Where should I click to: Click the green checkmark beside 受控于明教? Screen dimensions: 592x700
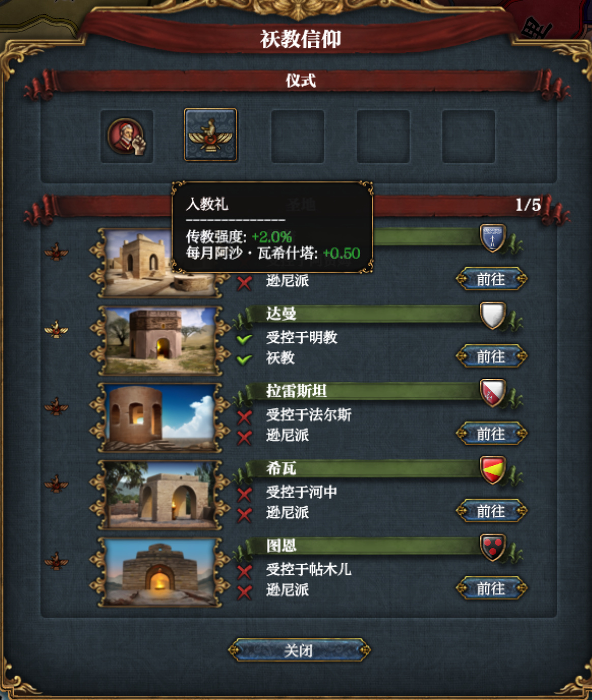[245, 339]
